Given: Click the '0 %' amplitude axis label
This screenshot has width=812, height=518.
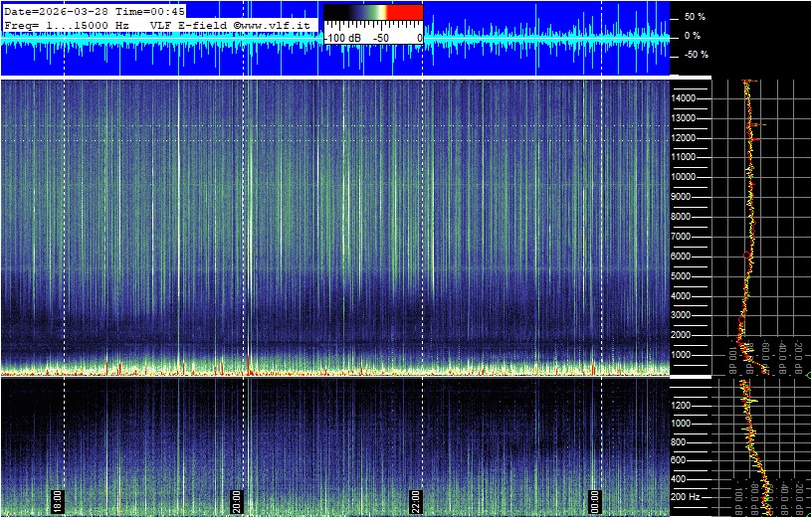Looking at the screenshot, I should pos(693,36).
